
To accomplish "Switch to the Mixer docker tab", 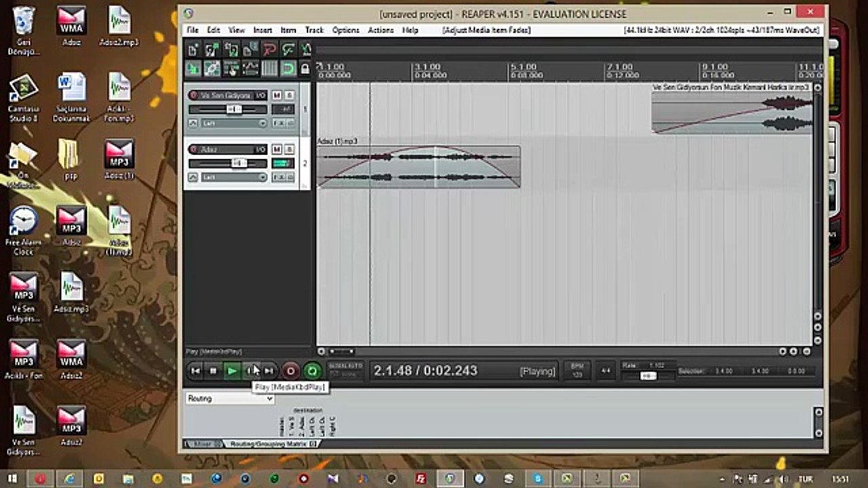I will (203, 444).
